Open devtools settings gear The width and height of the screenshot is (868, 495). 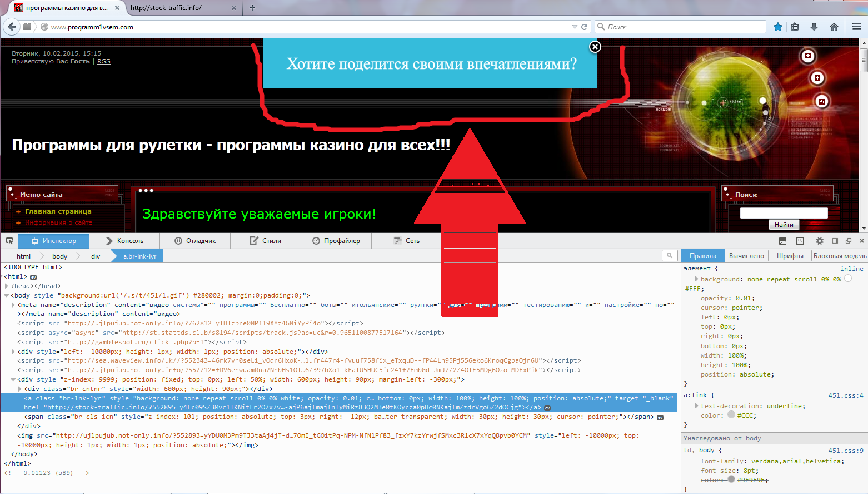820,241
